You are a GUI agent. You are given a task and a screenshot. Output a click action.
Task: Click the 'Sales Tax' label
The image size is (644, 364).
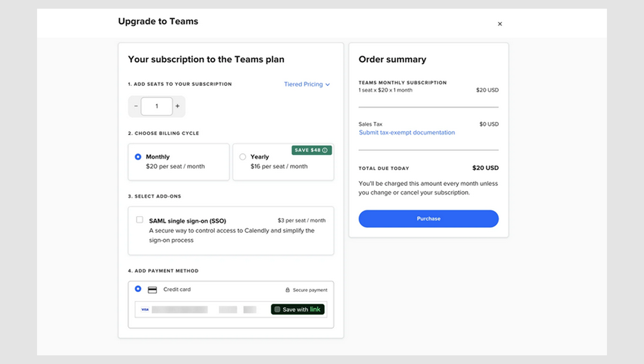370,124
